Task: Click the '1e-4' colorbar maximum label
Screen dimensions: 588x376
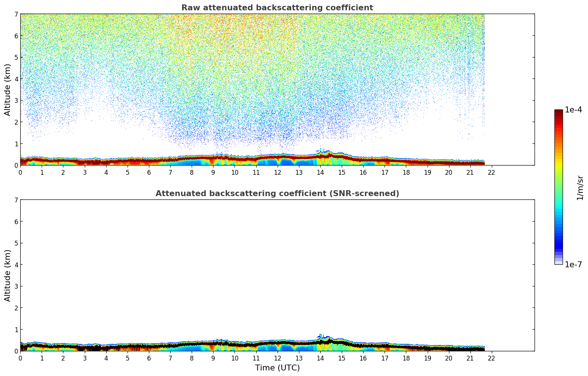Action: [x=573, y=110]
